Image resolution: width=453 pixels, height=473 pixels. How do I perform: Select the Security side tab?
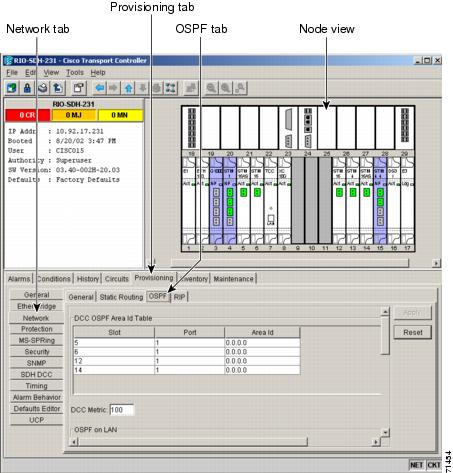pyautogui.click(x=37, y=352)
